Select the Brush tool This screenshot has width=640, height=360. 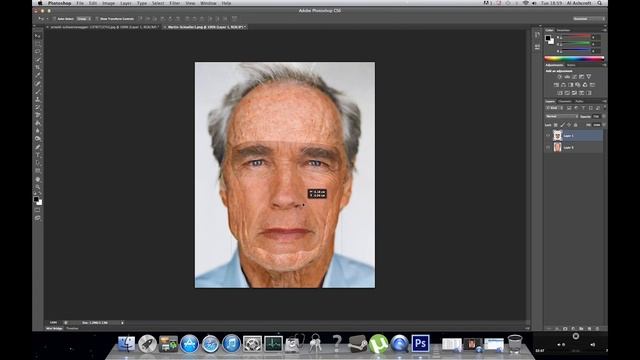pyautogui.click(x=38, y=91)
